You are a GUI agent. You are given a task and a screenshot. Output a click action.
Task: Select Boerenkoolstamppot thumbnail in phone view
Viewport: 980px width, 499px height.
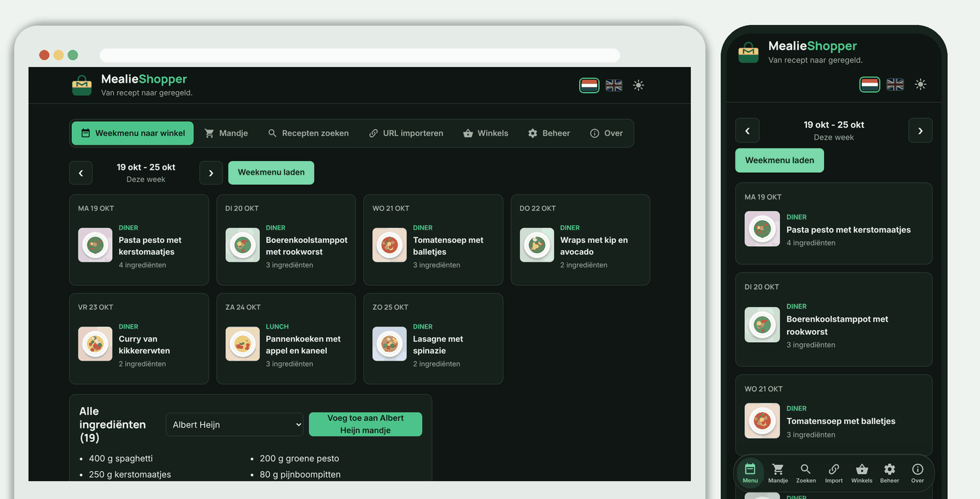tap(762, 325)
